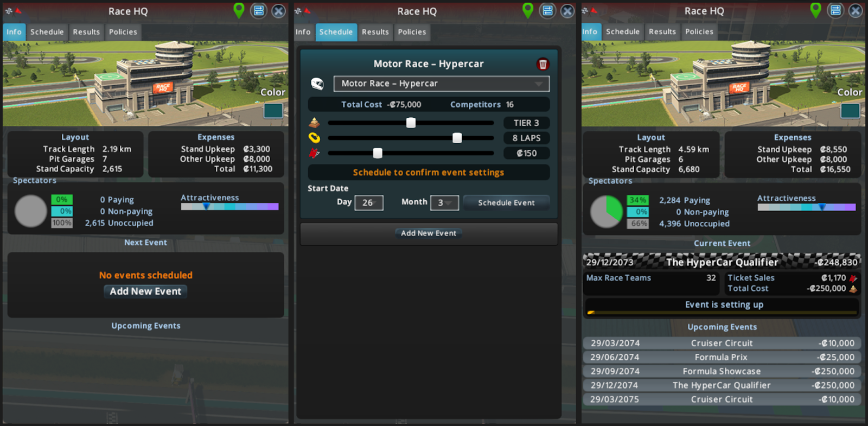Screen dimensions: 868x426
Task: Select the Formula Prix upcoming event row
Action: [722, 357]
